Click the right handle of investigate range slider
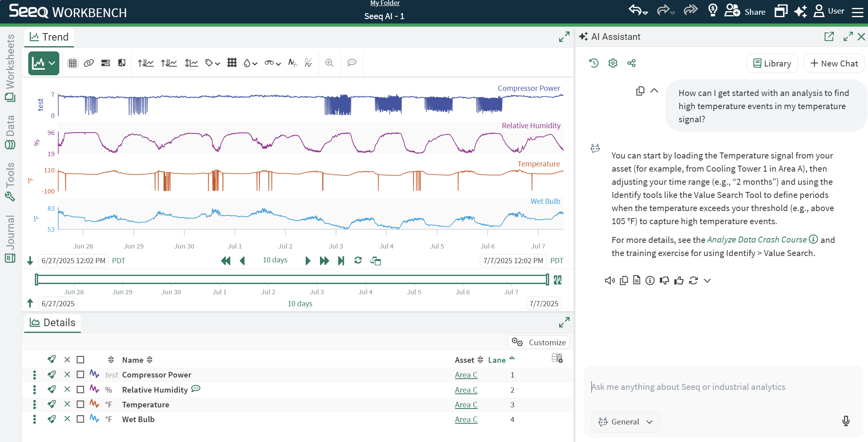 (x=548, y=280)
